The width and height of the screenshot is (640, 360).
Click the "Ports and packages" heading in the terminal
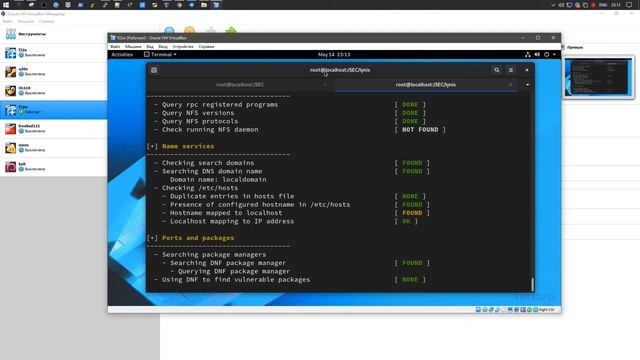point(198,238)
